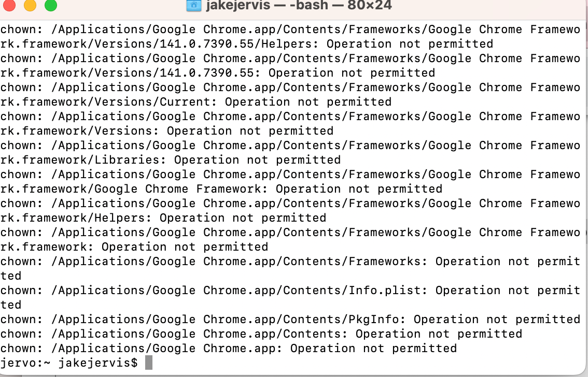Click the gray block cursor after the prompt
Viewport: 588px width, 377px height.
click(x=148, y=363)
